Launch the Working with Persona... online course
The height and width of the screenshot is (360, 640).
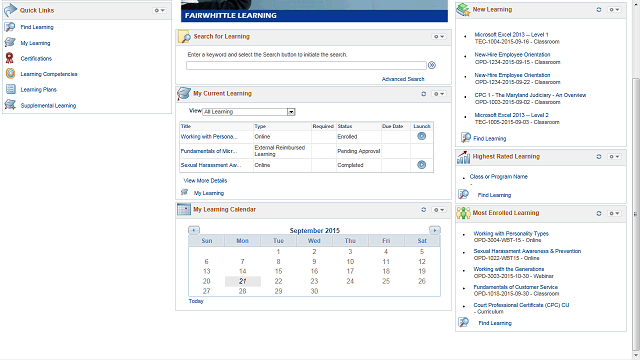click(x=422, y=136)
